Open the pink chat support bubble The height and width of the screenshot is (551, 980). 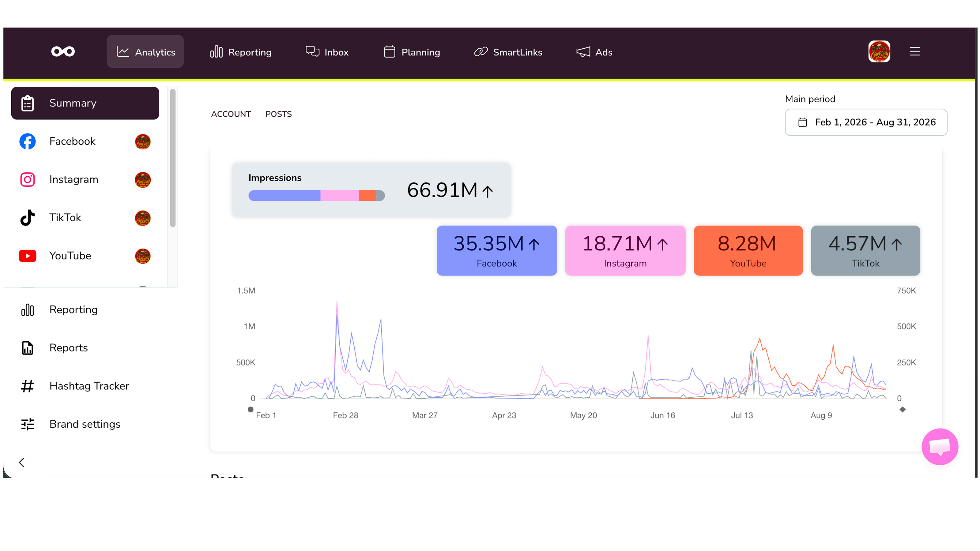coord(940,447)
